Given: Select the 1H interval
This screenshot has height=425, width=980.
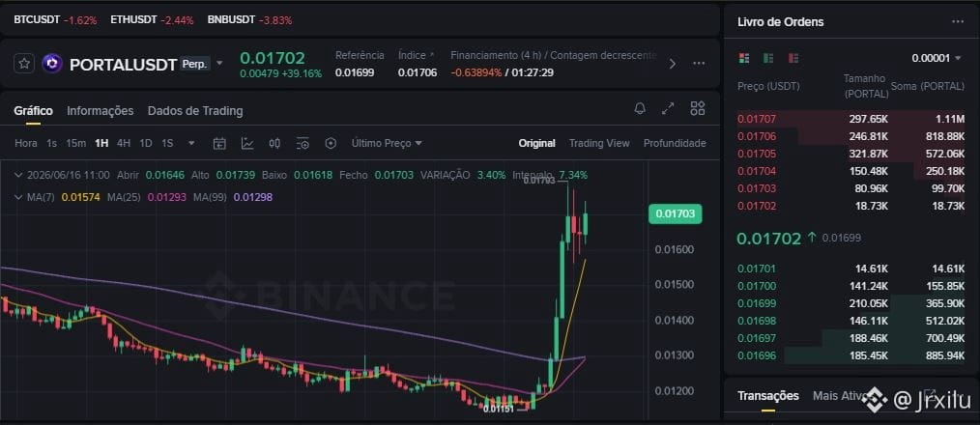Looking at the screenshot, I should tap(101, 143).
